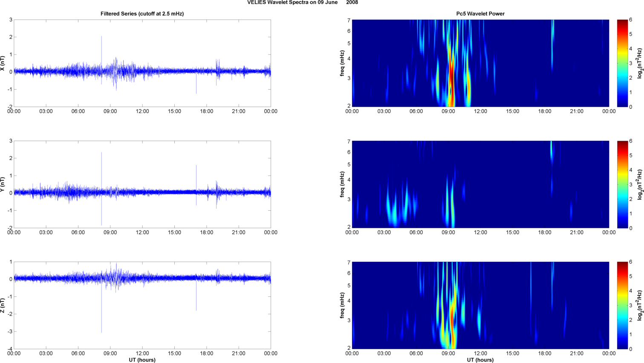Click freq (mHz) label of Z wavelet panel

click(x=342, y=305)
